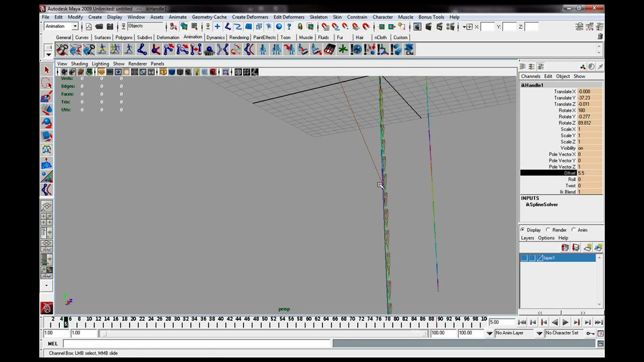Viewport: 644px width, 362px height.
Task: Click the X coordinate input field
Action: (x=488, y=27)
